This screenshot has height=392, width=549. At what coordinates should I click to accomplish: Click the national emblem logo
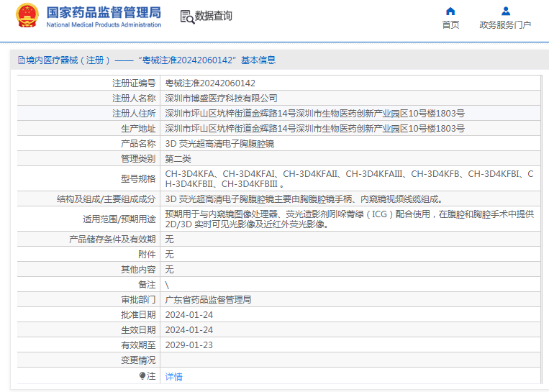(27, 16)
